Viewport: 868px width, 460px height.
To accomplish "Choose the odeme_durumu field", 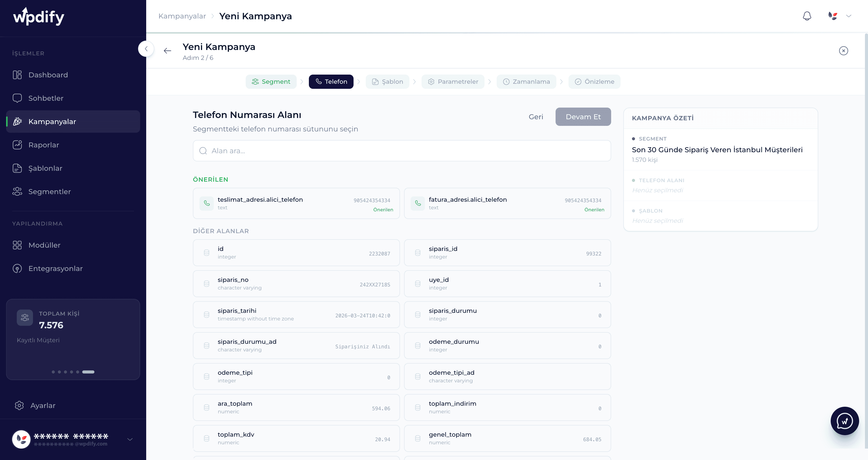I will pos(507,346).
